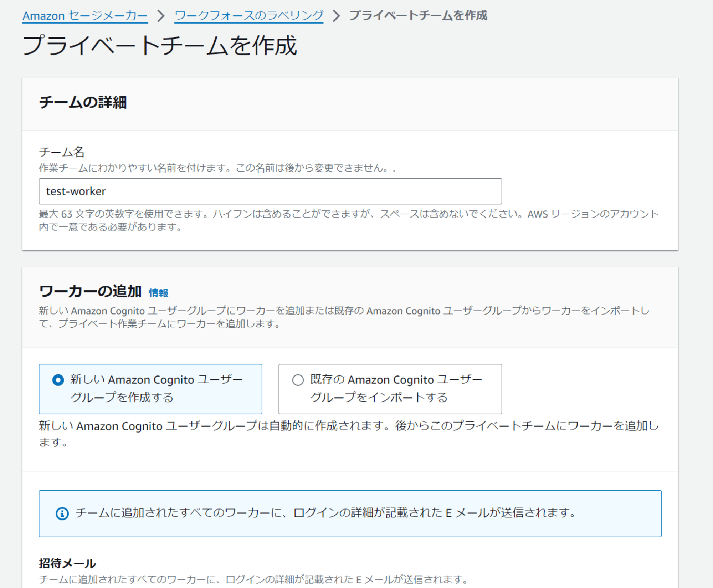
Task: Click the notice text about E メール login details
Action: (x=326, y=513)
